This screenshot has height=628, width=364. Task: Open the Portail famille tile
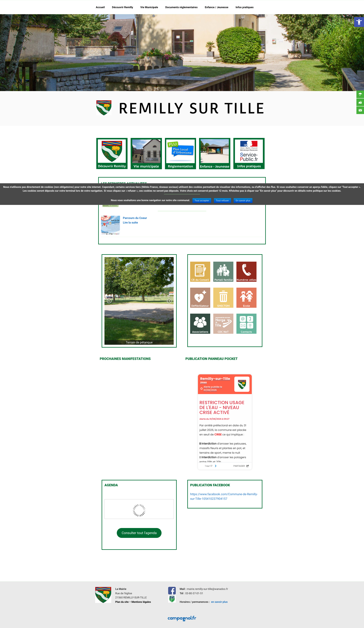pos(223,272)
